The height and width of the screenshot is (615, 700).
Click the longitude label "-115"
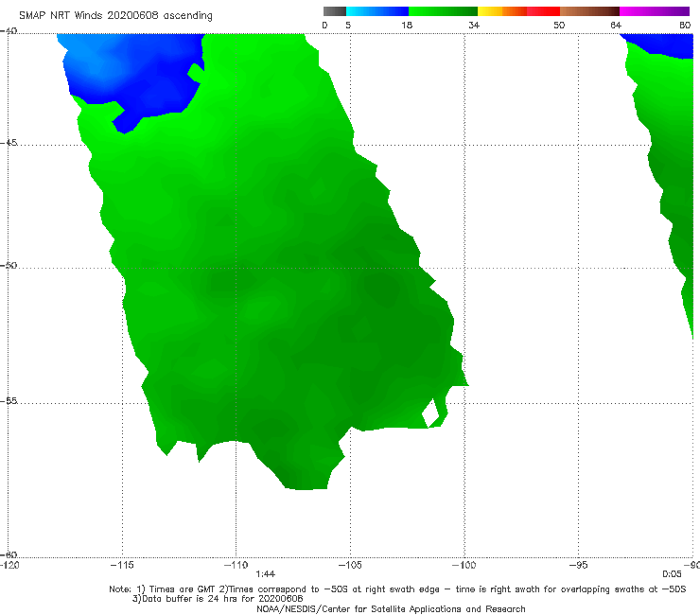[122, 566]
